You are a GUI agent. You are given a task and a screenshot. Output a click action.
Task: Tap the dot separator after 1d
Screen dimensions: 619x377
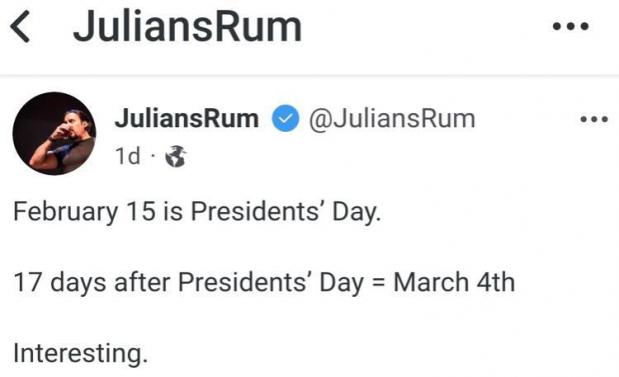[153, 156]
